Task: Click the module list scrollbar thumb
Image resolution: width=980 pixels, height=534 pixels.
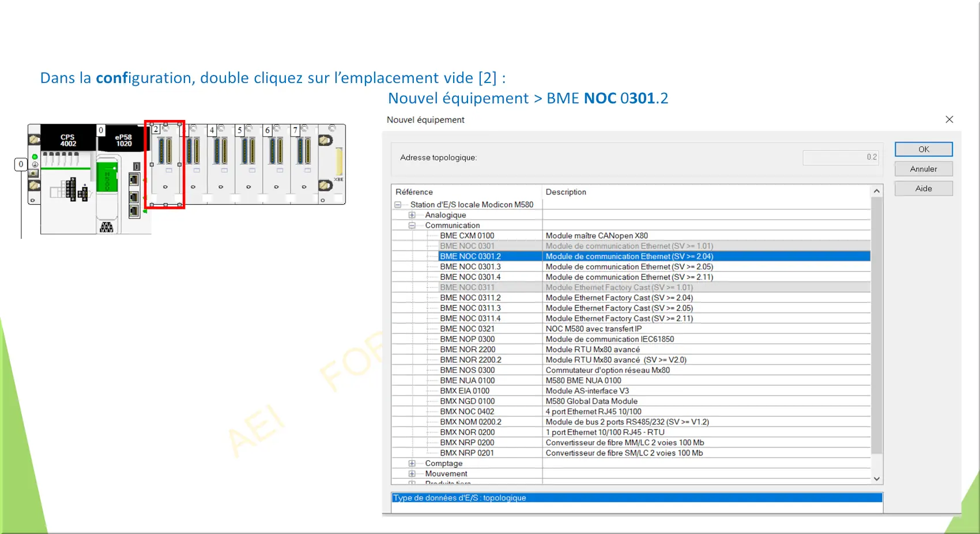Action: click(877, 326)
